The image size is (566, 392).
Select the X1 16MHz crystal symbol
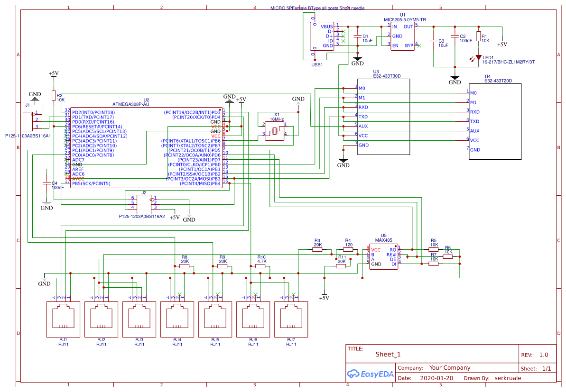tap(273, 131)
